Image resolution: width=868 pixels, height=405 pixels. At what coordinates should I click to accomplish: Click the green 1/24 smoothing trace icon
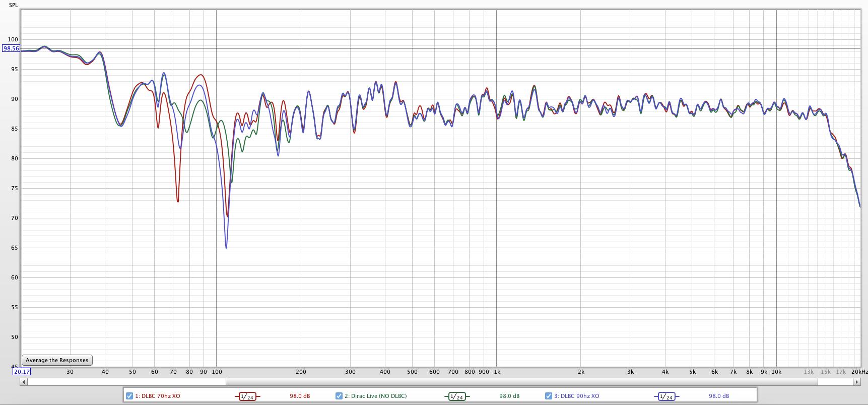coord(456,396)
